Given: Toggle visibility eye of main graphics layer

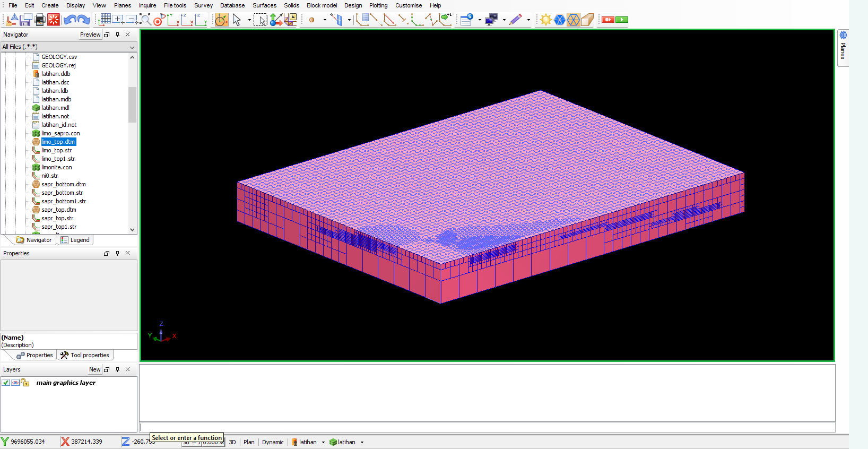Looking at the screenshot, I should [x=15, y=383].
